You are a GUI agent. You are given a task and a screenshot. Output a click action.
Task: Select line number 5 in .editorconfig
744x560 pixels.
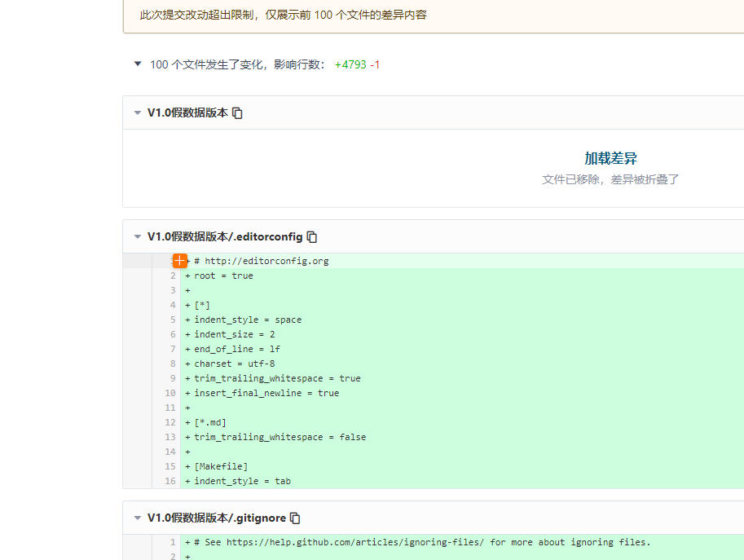click(172, 320)
